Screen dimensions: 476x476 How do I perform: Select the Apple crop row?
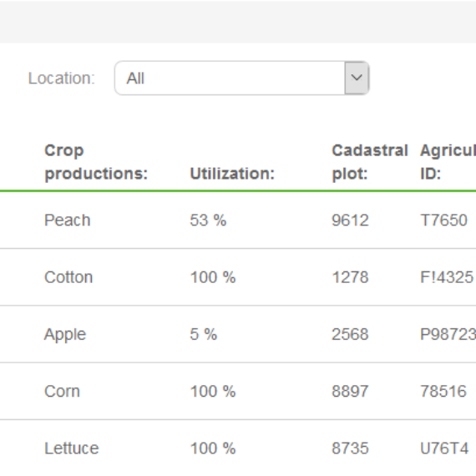pyautogui.click(x=238, y=334)
